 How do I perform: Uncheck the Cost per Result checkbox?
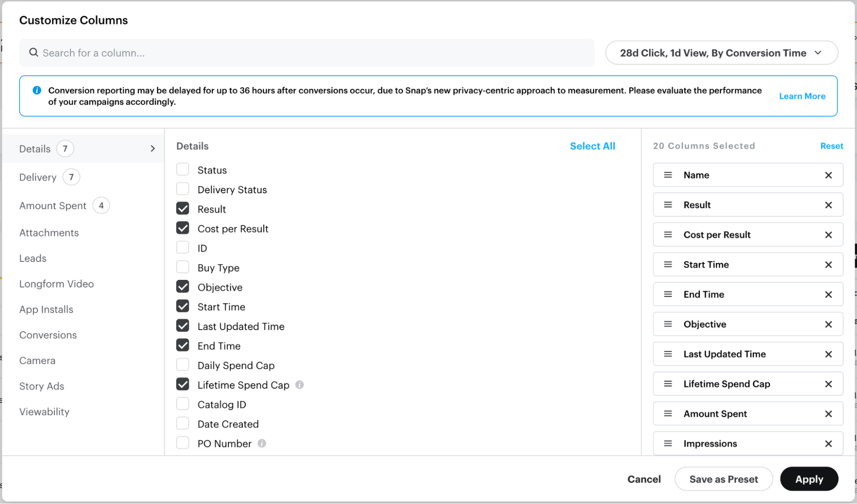coord(183,228)
